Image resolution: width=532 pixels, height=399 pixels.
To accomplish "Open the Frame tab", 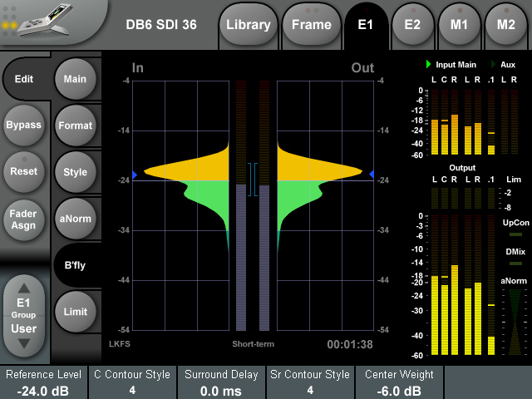I will click(311, 25).
